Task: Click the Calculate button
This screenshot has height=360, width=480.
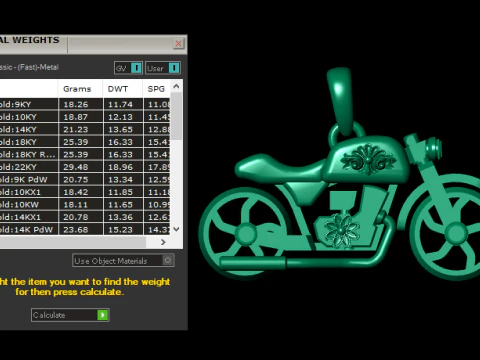Action: (70, 315)
